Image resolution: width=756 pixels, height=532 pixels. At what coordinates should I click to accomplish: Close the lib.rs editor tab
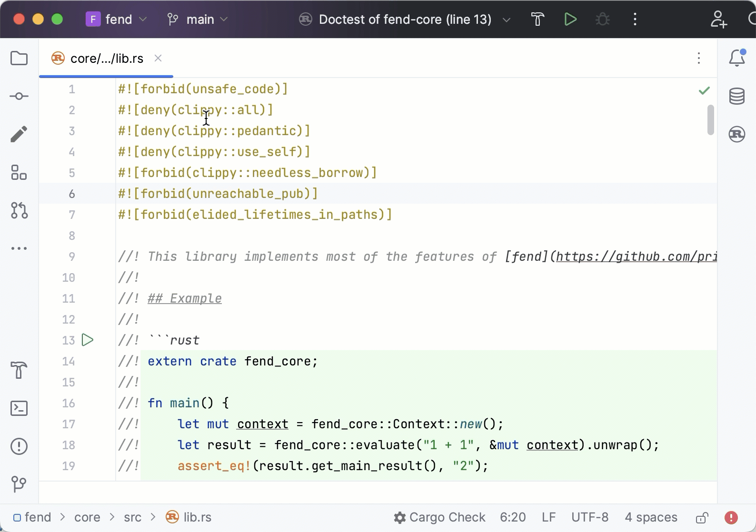tap(158, 58)
